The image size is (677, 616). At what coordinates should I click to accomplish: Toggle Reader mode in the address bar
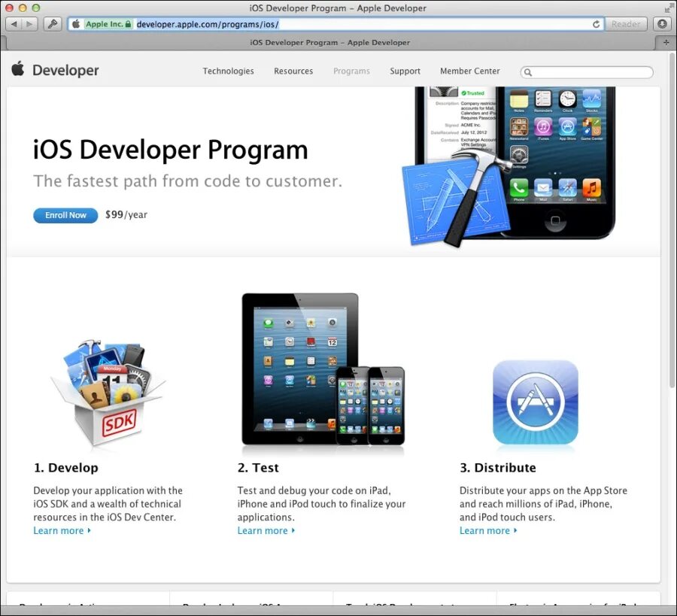click(626, 23)
